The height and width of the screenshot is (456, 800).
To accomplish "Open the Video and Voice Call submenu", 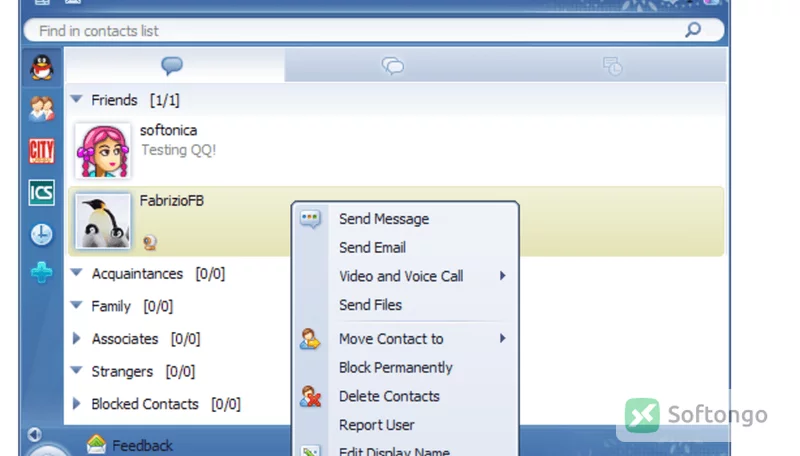I will tap(405, 276).
